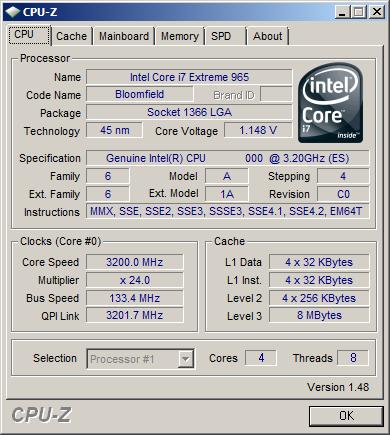Click the Ext. Family value 6
The image size is (390, 435).
108,194
